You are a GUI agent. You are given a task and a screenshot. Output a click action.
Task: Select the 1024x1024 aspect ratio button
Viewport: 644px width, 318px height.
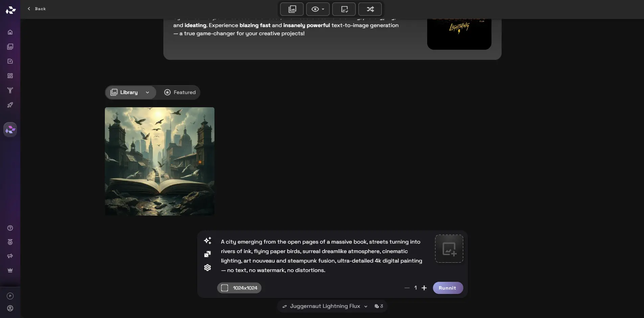pyautogui.click(x=239, y=288)
